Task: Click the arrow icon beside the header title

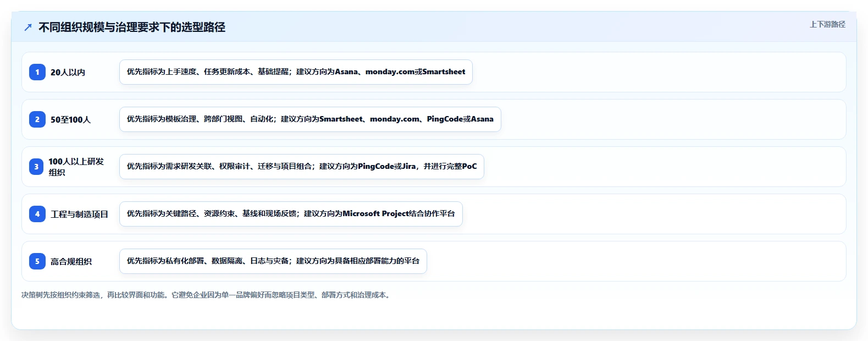Action: (28, 27)
